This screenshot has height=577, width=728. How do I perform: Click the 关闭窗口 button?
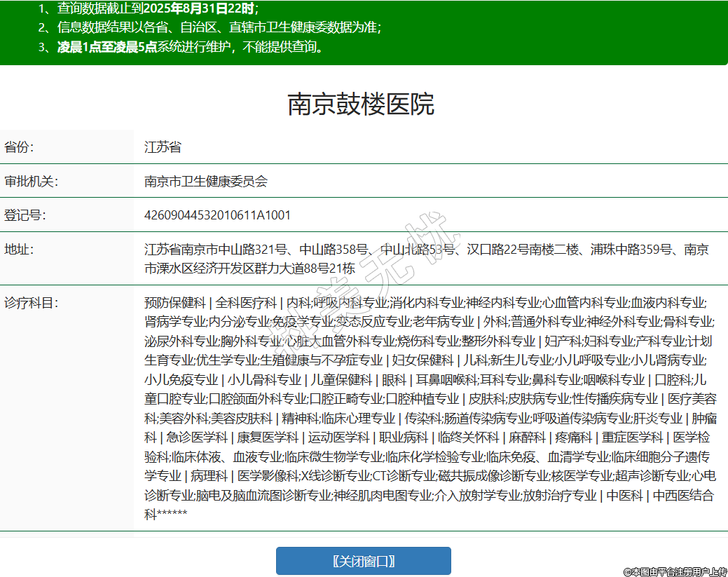pyautogui.click(x=363, y=561)
